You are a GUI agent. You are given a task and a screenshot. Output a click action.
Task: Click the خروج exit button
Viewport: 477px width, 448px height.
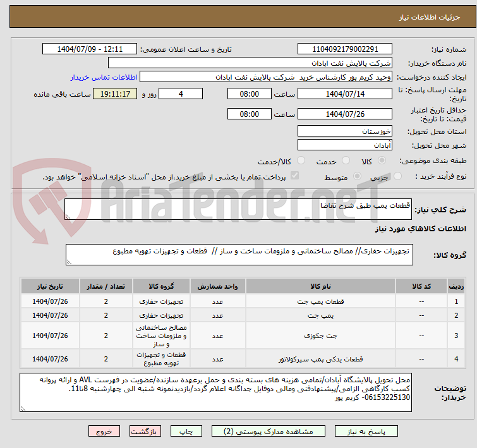pyautogui.click(x=104, y=432)
